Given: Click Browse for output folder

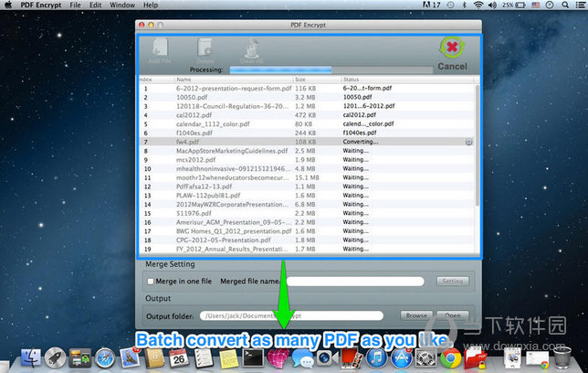Looking at the screenshot, I should (x=416, y=315).
